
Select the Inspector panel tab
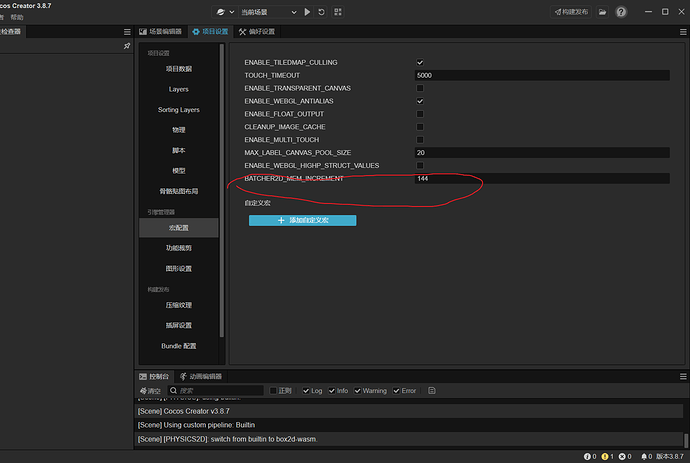pyautogui.click(x=11, y=31)
